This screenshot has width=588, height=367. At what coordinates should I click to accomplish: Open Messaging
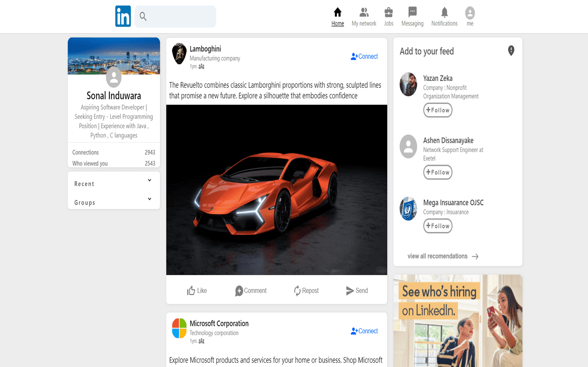(412, 17)
